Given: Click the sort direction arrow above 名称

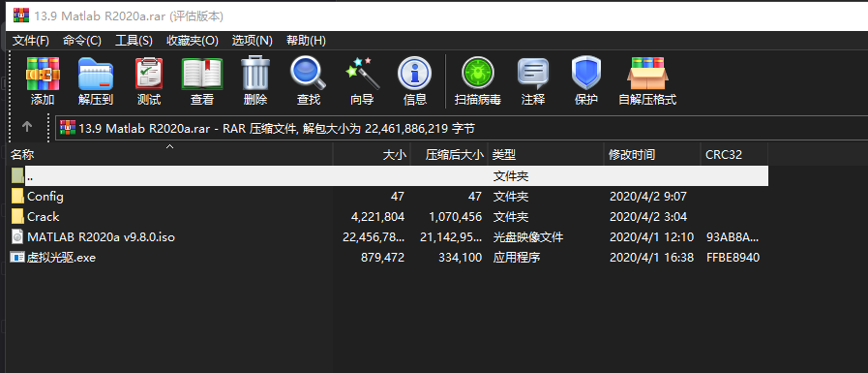Looking at the screenshot, I should click(x=170, y=146).
